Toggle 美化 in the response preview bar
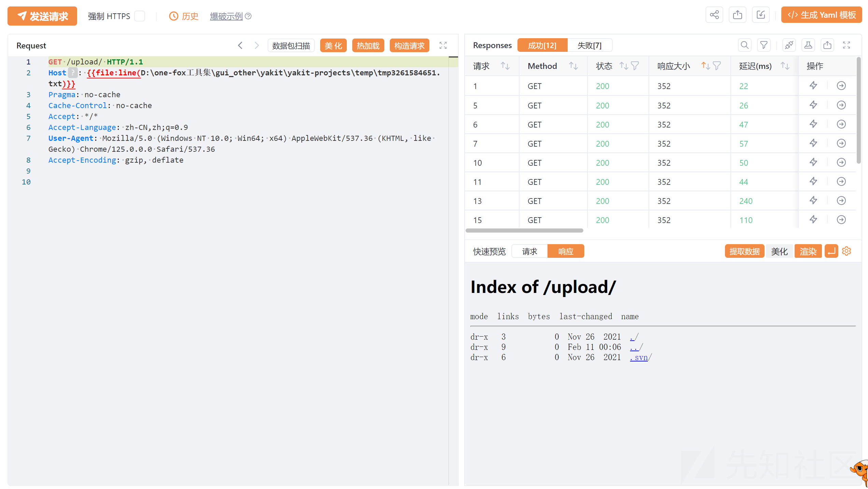Image resolution: width=868 pixels, height=489 pixels. [779, 251]
